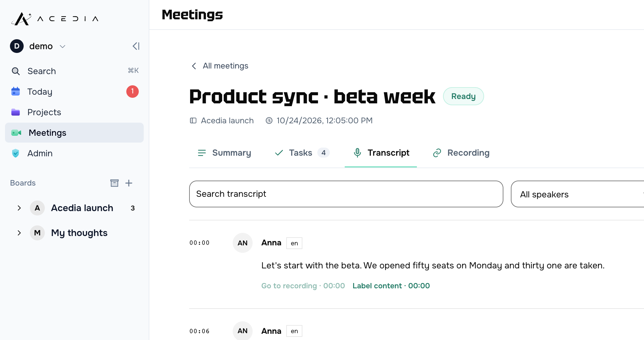
Task: Open the Today notification badge
Action: click(133, 92)
